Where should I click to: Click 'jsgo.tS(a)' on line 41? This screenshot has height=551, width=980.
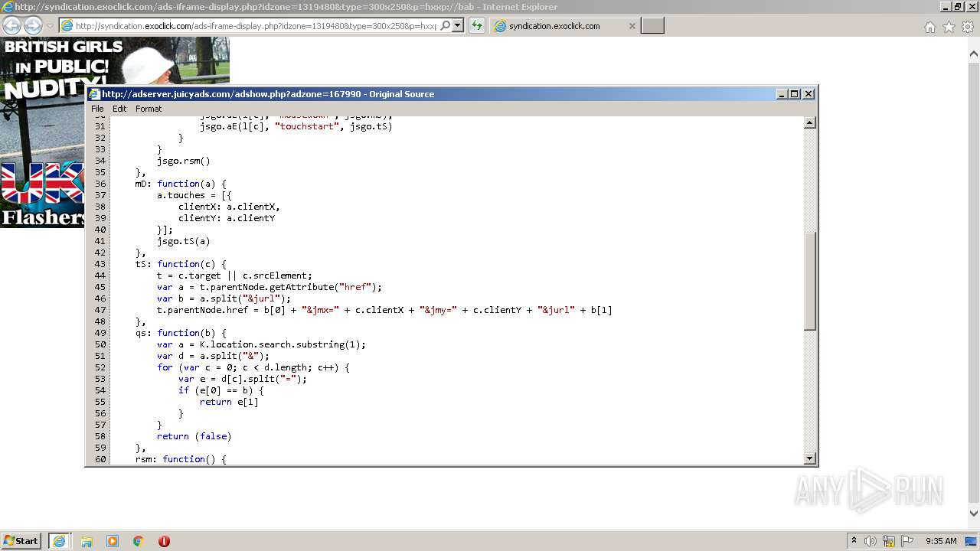(183, 241)
